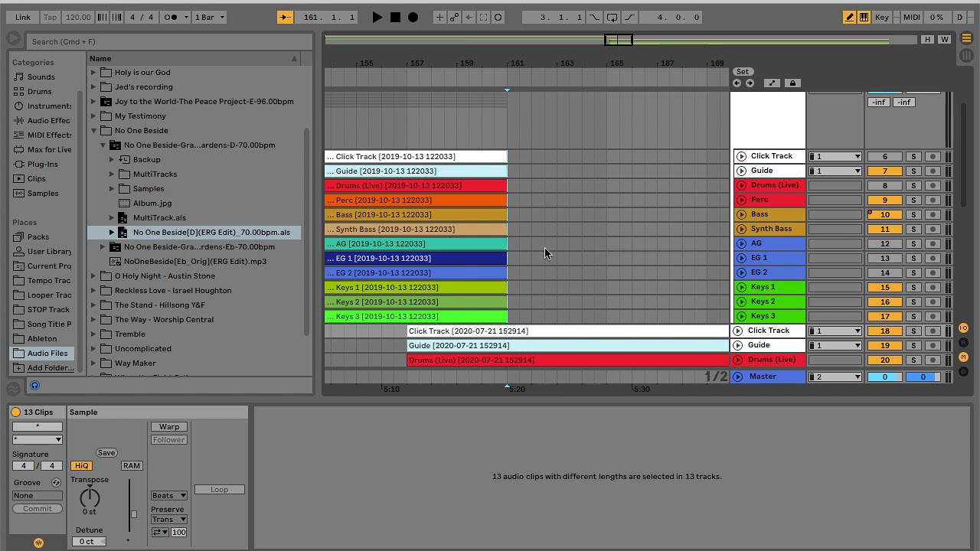The width and height of the screenshot is (980, 551).
Task: Open the quantization menu showing 1 Bar
Action: [210, 17]
